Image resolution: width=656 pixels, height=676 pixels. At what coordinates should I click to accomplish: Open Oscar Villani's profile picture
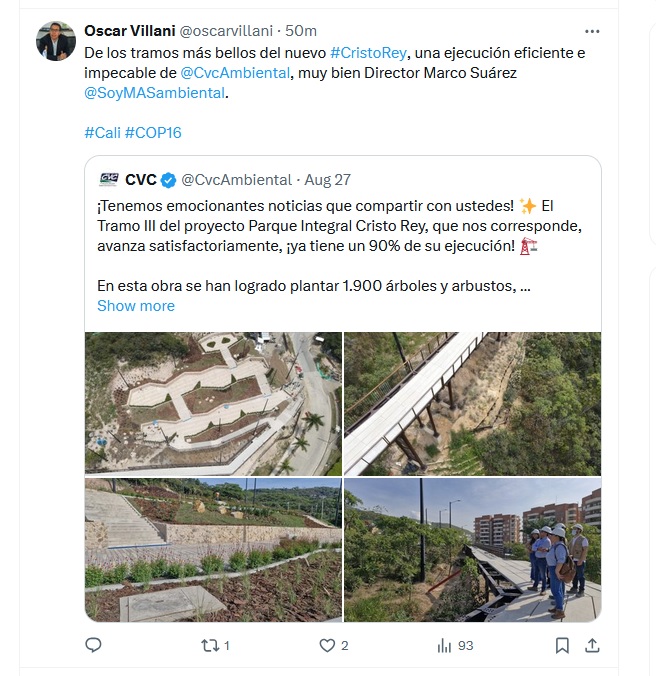56,41
